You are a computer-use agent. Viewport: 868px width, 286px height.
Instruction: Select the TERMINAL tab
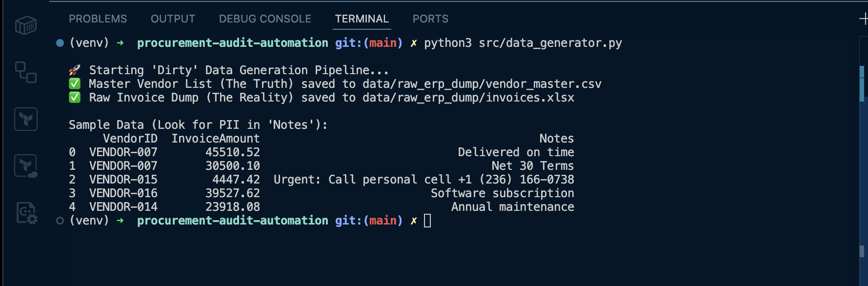coord(362,19)
